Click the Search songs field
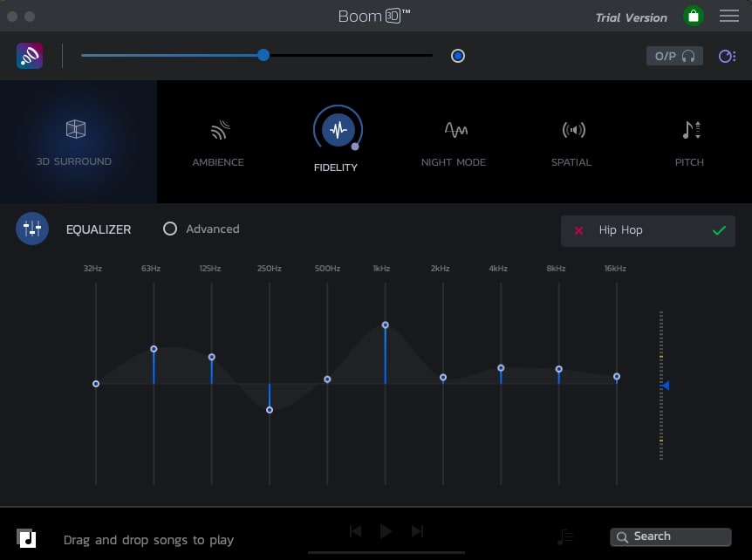 click(x=672, y=536)
